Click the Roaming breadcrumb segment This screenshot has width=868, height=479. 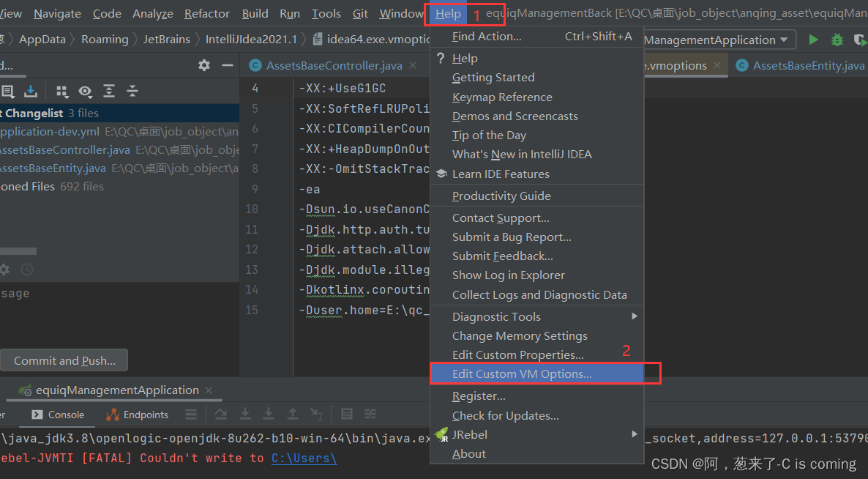[105, 40]
